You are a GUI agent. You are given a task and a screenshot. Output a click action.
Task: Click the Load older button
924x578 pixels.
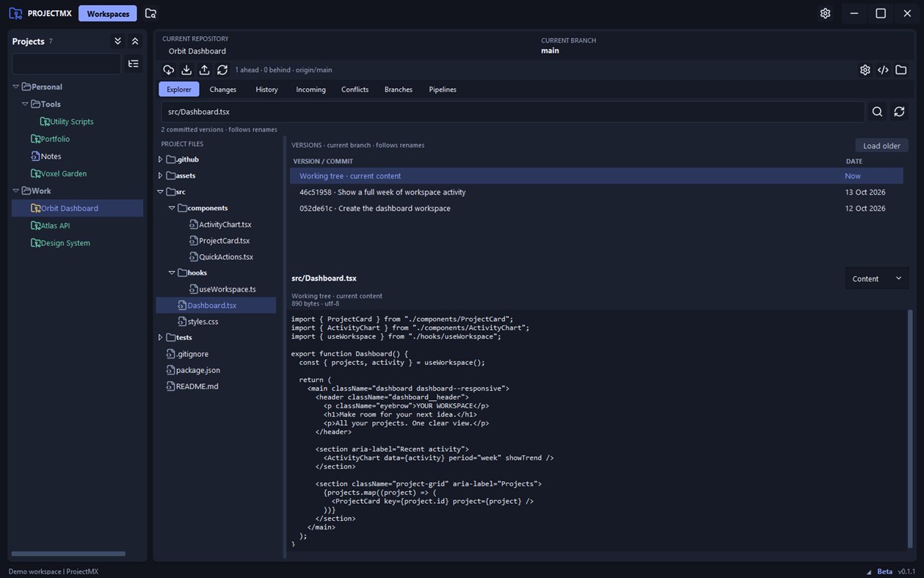pos(881,145)
